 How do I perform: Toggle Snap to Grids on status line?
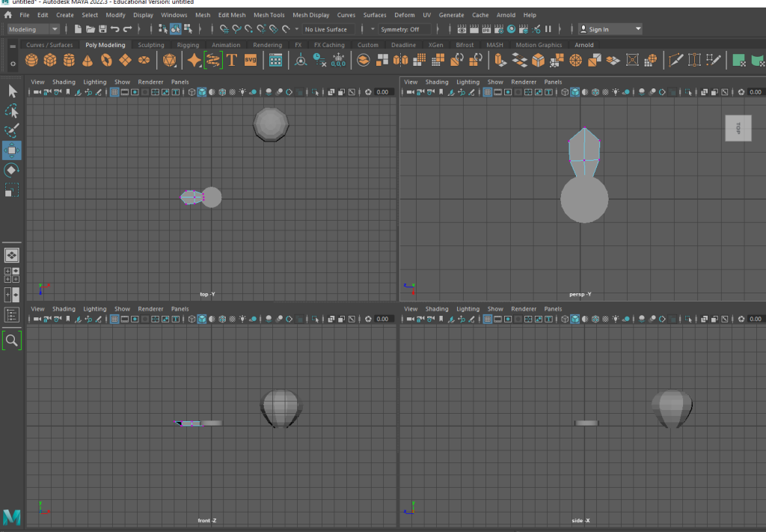pyautogui.click(x=224, y=29)
